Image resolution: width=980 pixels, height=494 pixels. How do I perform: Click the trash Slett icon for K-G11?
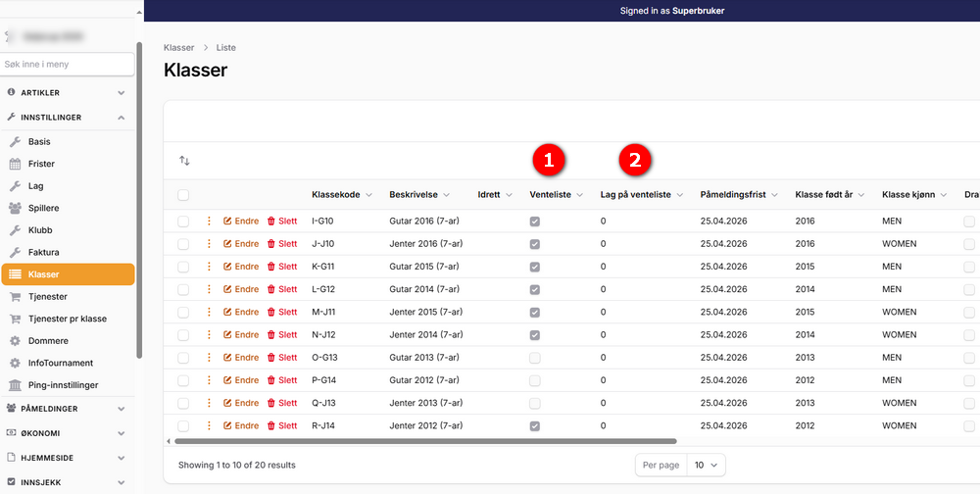tap(271, 267)
